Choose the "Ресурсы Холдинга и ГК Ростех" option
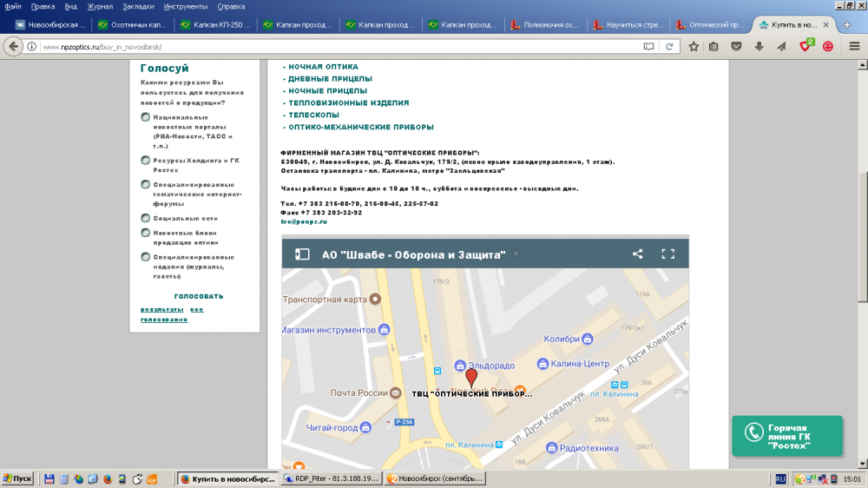 click(x=145, y=160)
